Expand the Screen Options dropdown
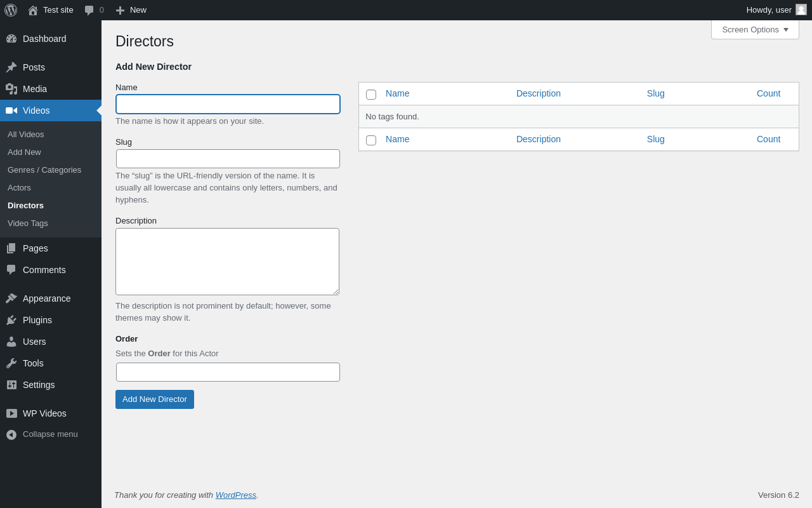Screen dimensions: 812x508 tap(755, 29)
